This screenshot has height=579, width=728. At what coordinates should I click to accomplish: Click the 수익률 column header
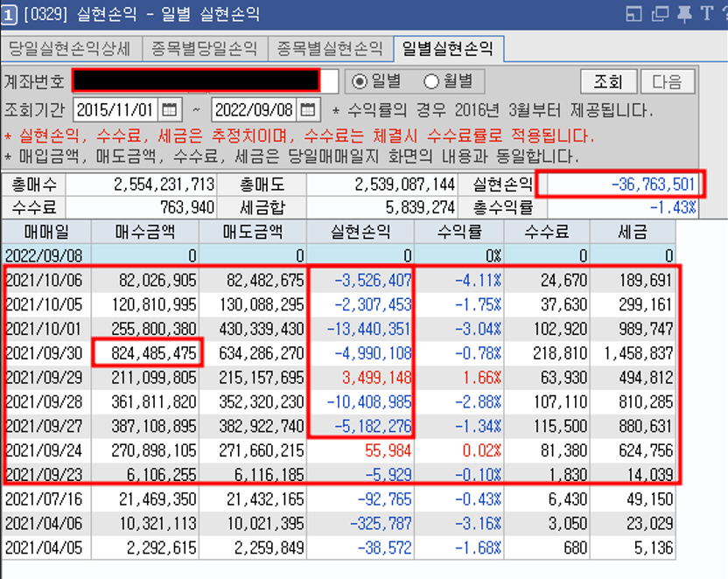pos(459,231)
